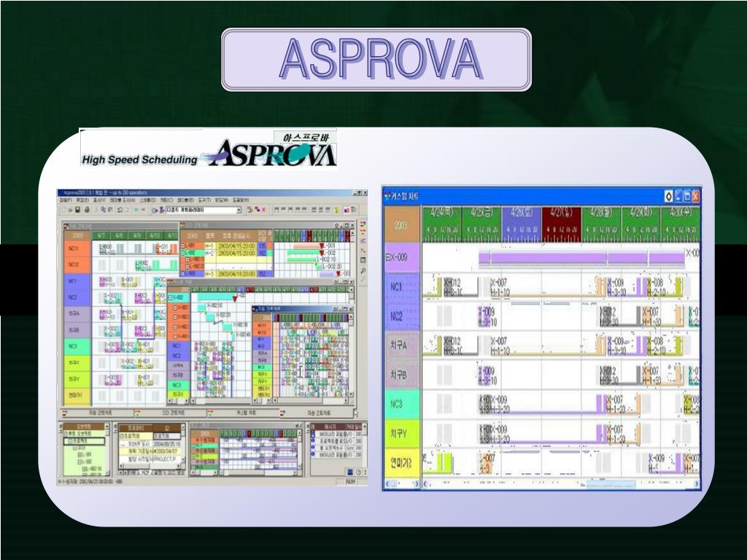Switch to the 커스텀 차트 tab
This screenshot has height=560, width=747.
[245, 413]
